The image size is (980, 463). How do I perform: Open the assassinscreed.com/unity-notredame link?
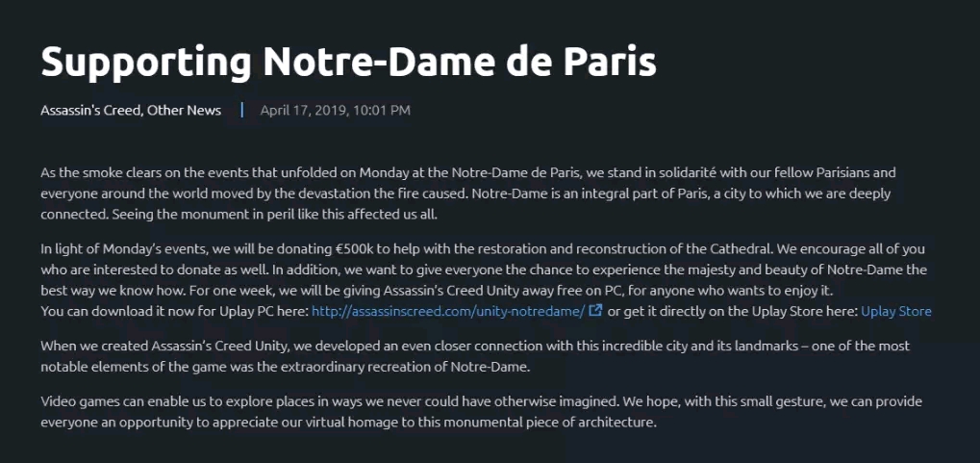coord(448,311)
